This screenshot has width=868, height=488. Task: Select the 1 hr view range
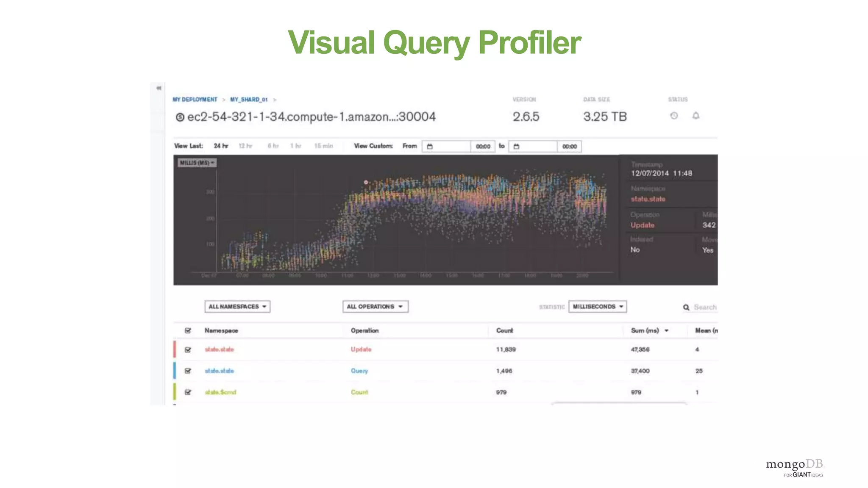pos(295,146)
